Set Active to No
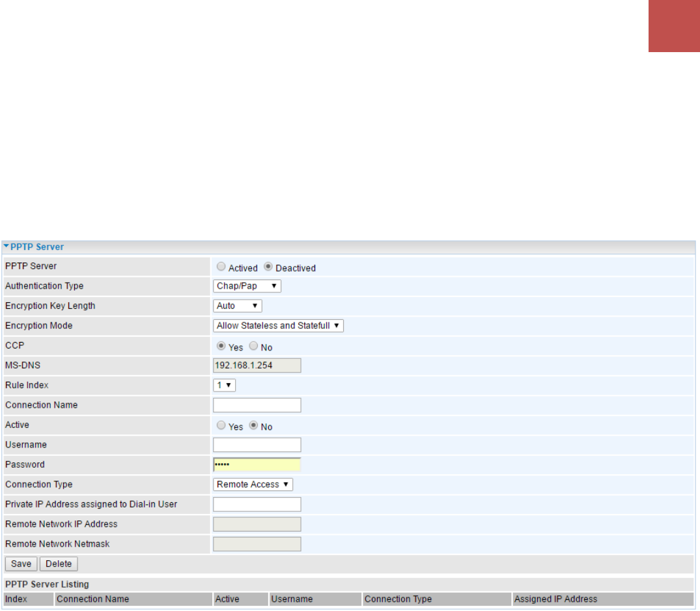Image resolution: width=700 pixels, height=611 pixels. (253, 425)
